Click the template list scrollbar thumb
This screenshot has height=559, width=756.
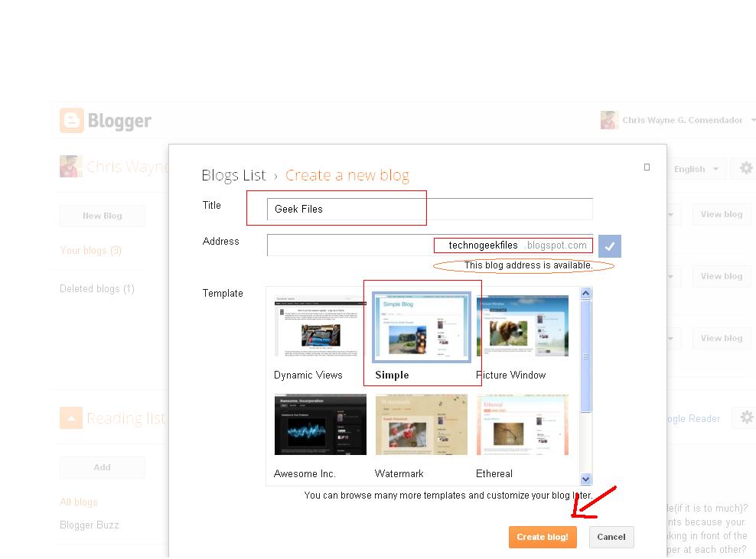pos(586,356)
